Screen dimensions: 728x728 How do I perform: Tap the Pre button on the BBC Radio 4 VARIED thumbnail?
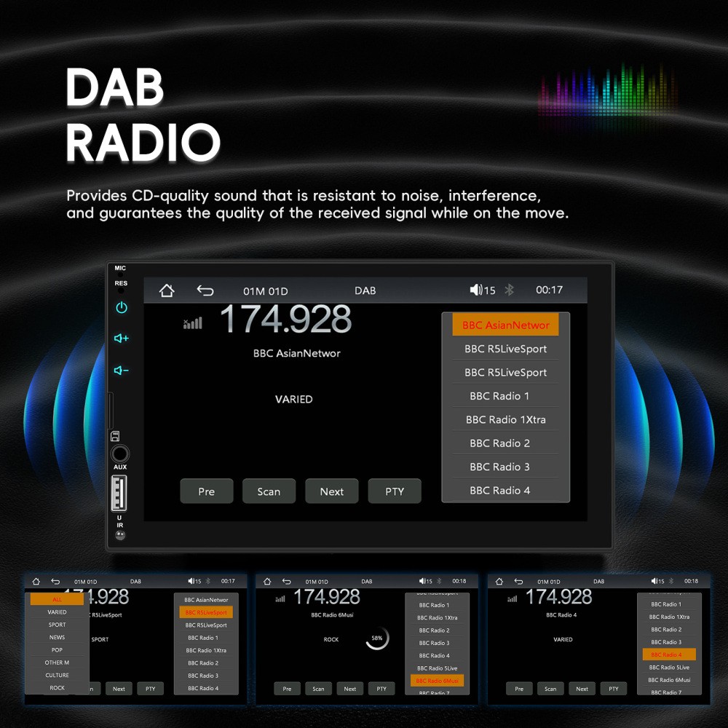pos(519,689)
